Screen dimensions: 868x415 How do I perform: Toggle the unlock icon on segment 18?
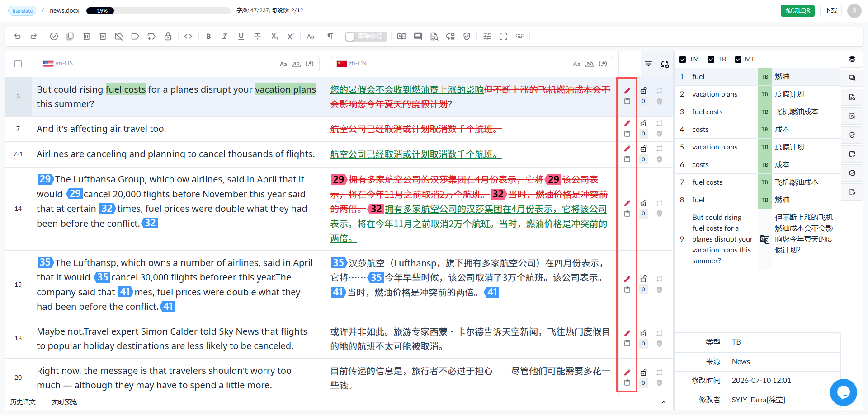tap(643, 333)
